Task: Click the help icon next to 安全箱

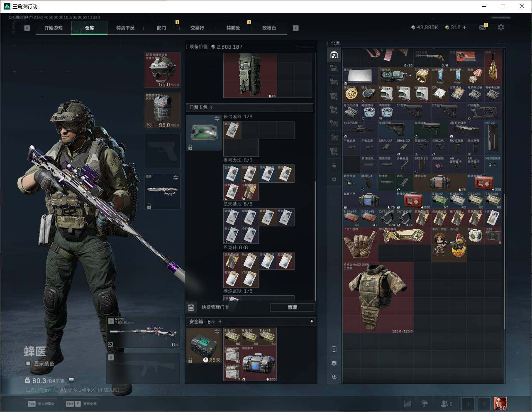Action: coord(220,321)
